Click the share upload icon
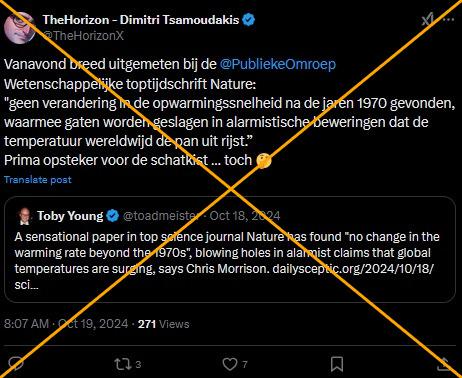Viewport: 462px width, 378px height. (x=444, y=364)
